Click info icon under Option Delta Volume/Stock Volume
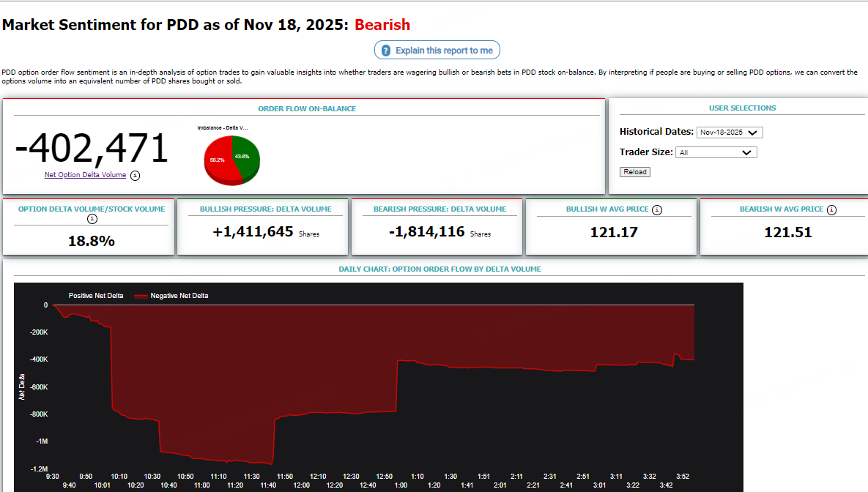868x492 pixels. (x=92, y=219)
